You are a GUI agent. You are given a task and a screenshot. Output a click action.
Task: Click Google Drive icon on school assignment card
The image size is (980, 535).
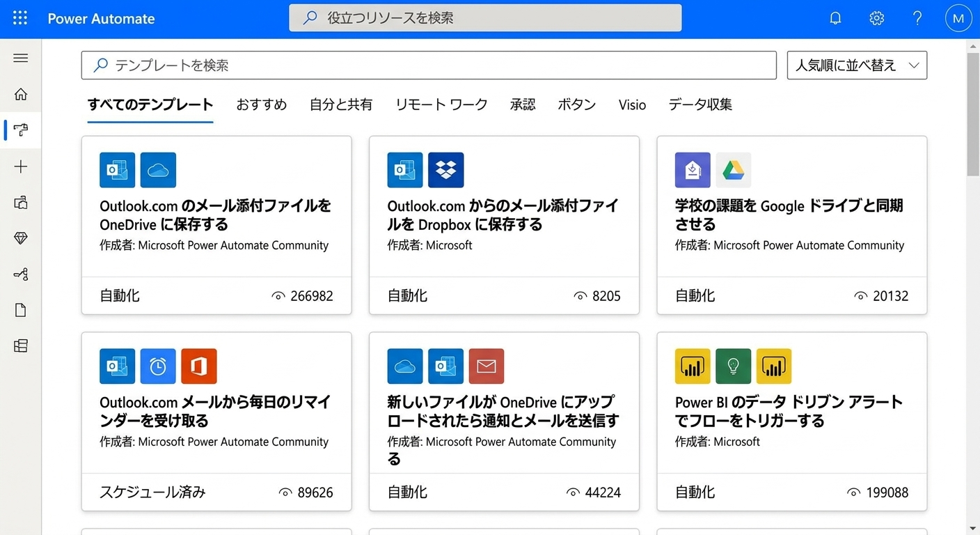[x=733, y=170]
